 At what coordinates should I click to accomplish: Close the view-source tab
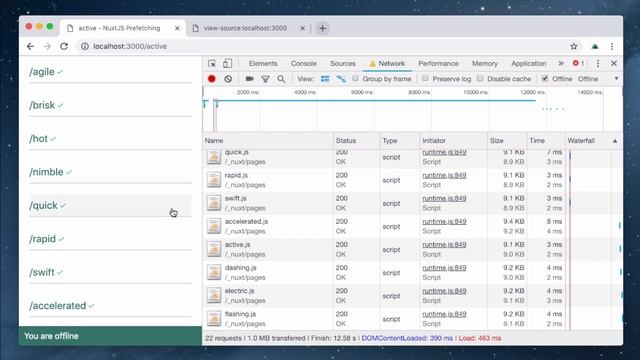pos(302,28)
